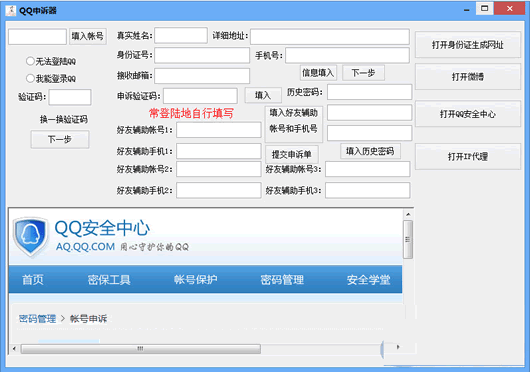Click the QQ安全中心 shield logo
Image resolution: width=530 pixels, height=372 pixels.
[x=30, y=237]
